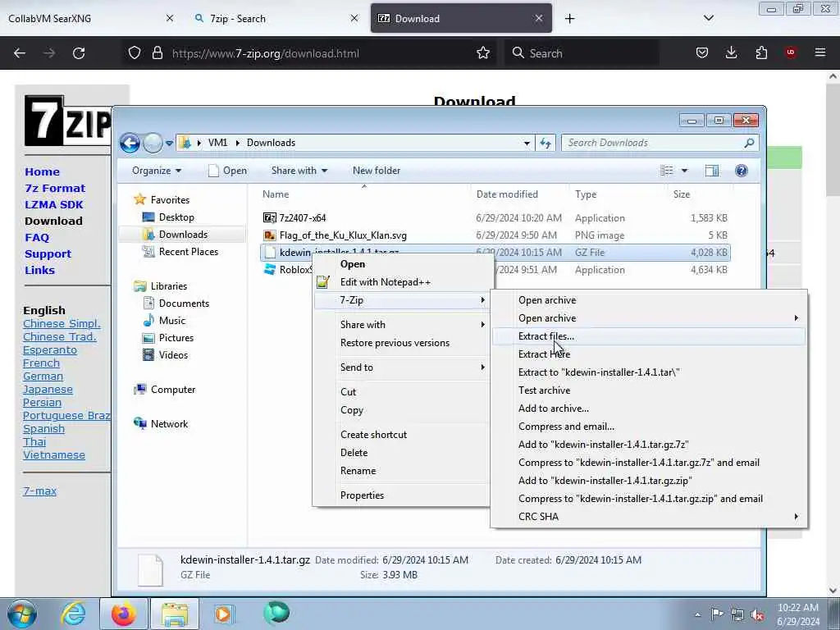Click the Firefox back arrow
Viewport: 840px width, 630px height.
point(20,53)
